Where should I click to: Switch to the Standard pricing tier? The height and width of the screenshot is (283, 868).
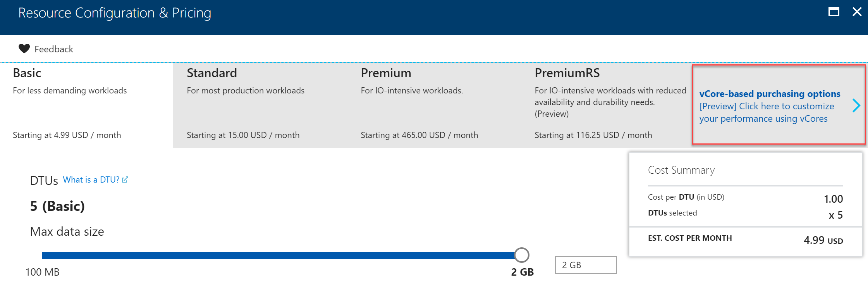260,105
